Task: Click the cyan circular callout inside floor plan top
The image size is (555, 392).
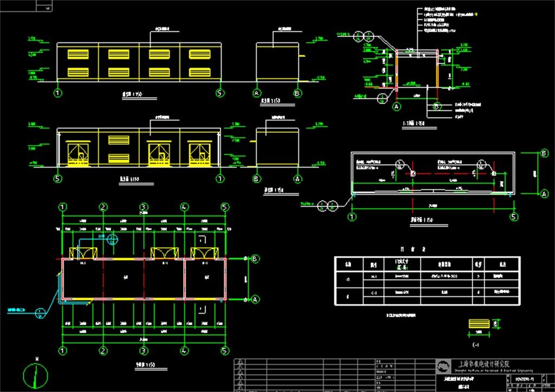Action: coord(113,238)
